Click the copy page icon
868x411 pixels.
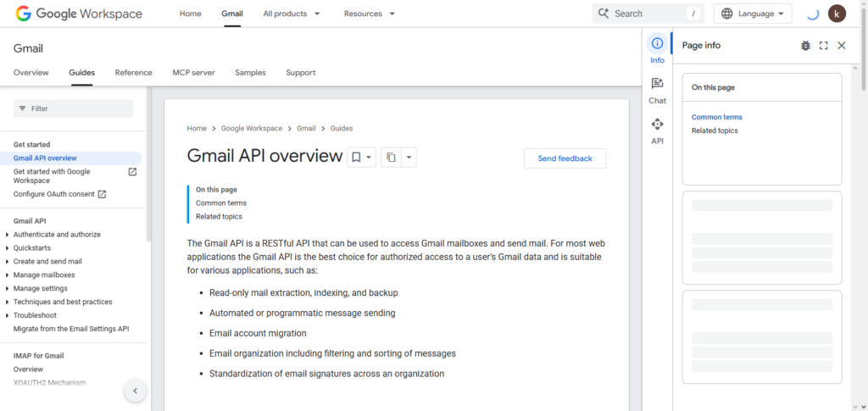tap(391, 158)
